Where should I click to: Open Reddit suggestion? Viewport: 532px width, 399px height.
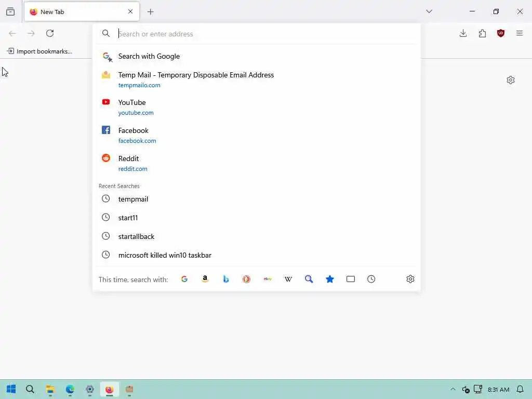(x=257, y=163)
